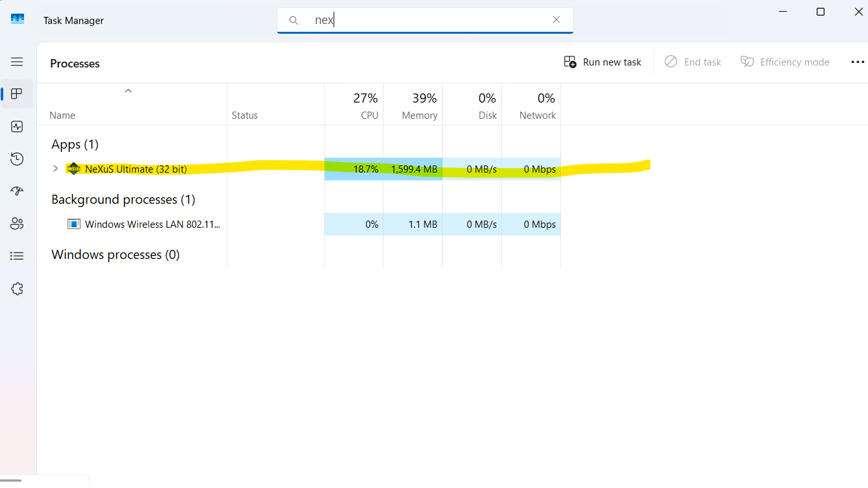Screen dimensions: 868x488
Task: Clear the search box with X icon
Action: 556,20
